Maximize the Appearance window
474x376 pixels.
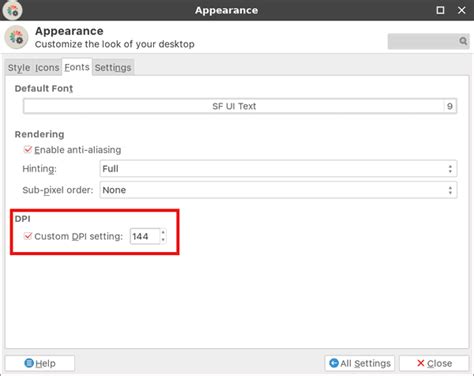[440, 10]
